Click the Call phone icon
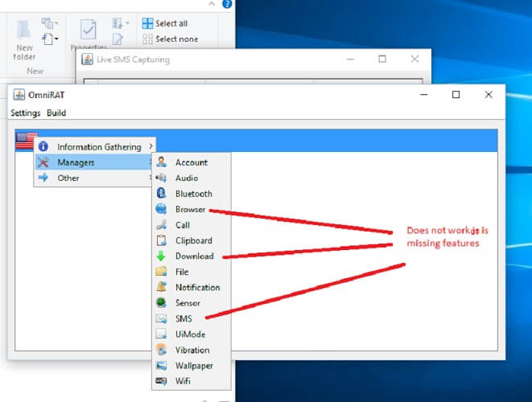Screen dimensions: 532x402 point(161,225)
